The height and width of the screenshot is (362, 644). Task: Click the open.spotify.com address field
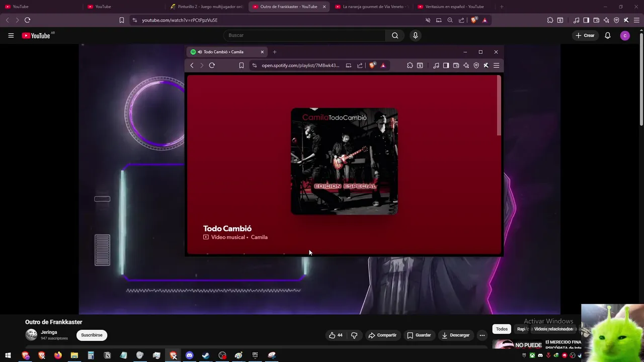(x=300, y=65)
